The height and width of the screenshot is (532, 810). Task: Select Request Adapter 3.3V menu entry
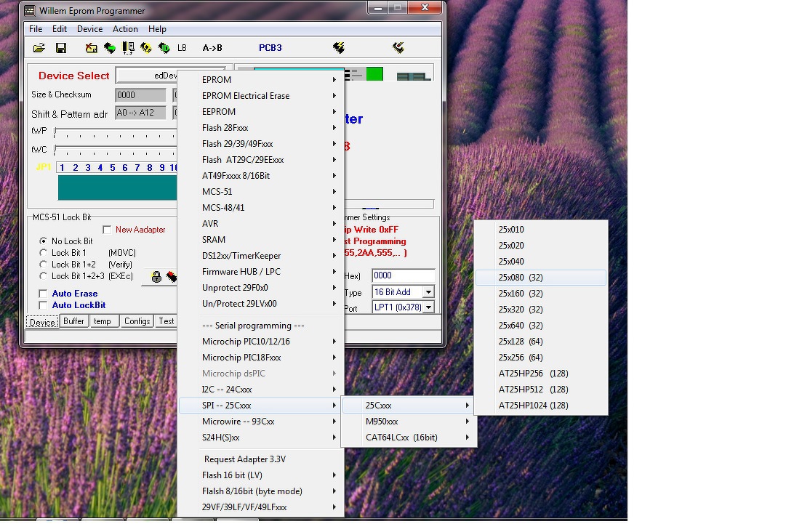click(261, 459)
